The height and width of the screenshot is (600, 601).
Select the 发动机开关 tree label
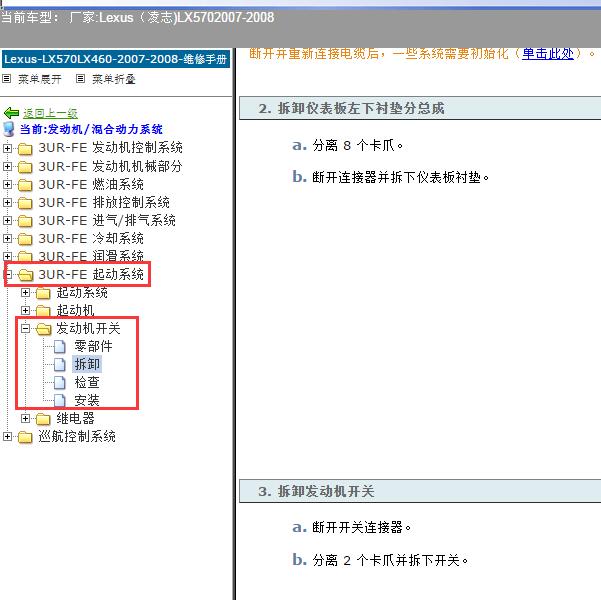pyautogui.click(x=88, y=329)
